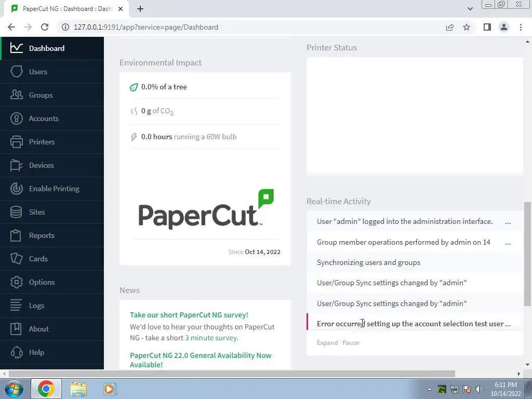Click Pause in Real-time Activity
This screenshot has height=399, width=532.
click(x=351, y=343)
